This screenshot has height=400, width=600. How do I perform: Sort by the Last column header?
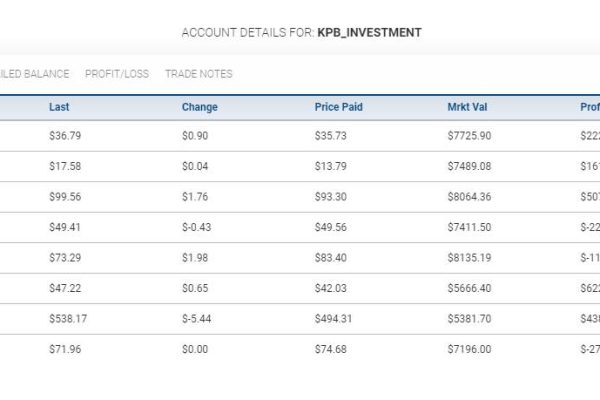(x=59, y=107)
